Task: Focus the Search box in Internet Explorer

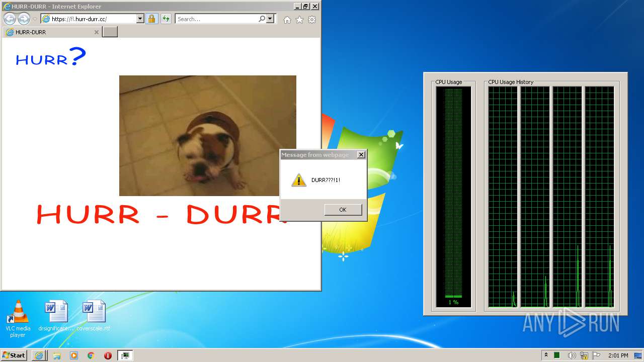Action: pyautogui.click(x=216, y=19)
